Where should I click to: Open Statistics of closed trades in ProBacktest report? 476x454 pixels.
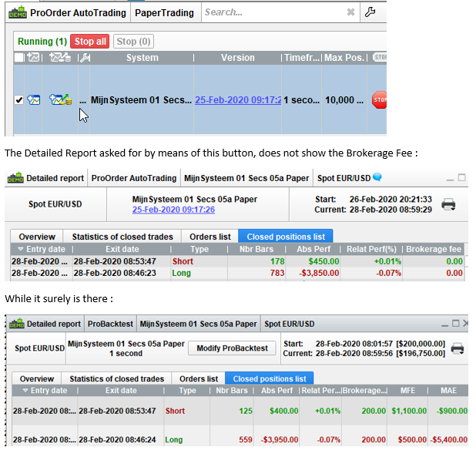coord(116,378)
